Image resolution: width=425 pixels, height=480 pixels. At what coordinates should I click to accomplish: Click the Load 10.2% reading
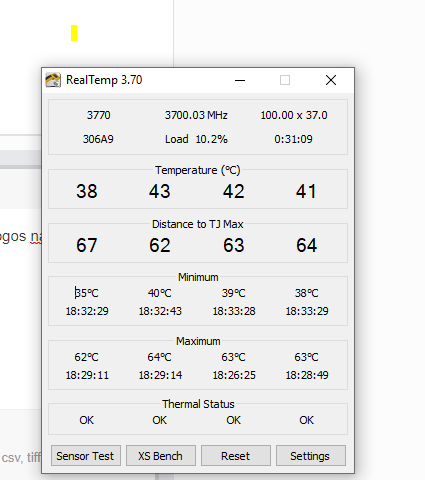[x=196, y=139]
